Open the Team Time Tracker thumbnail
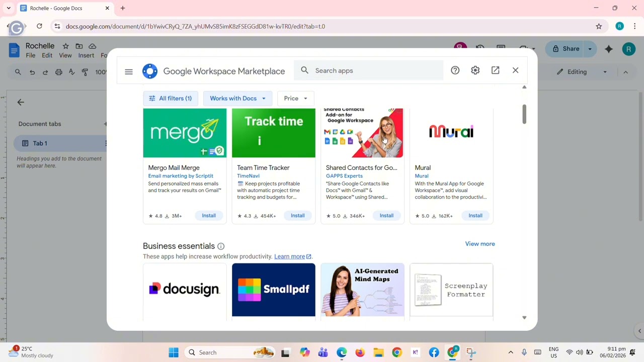Screen dimensions: 644x362 [x=274, y=133]
